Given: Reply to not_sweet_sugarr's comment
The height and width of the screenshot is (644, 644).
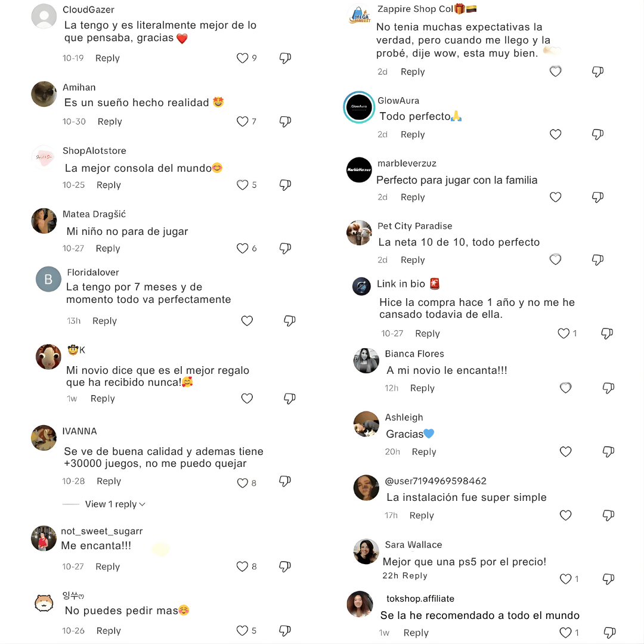Looking at the screenshot, I should (108, 567).
